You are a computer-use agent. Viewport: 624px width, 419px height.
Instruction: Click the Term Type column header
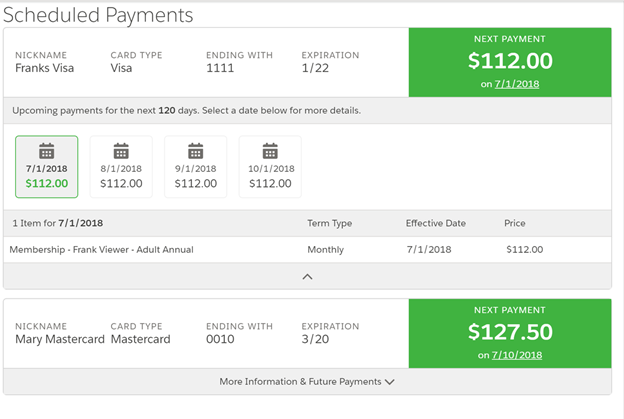[329, 223]
